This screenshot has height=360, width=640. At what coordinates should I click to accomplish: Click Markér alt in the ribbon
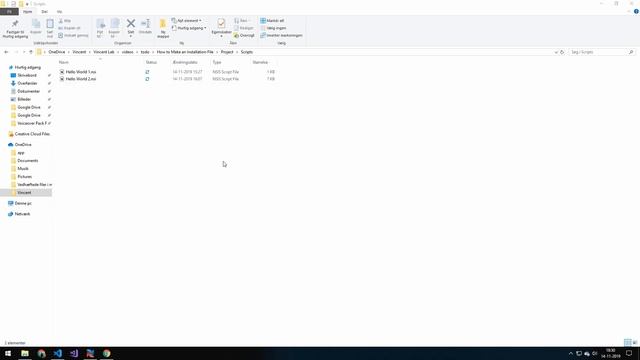pyautogui.click(x=272, y=20)
